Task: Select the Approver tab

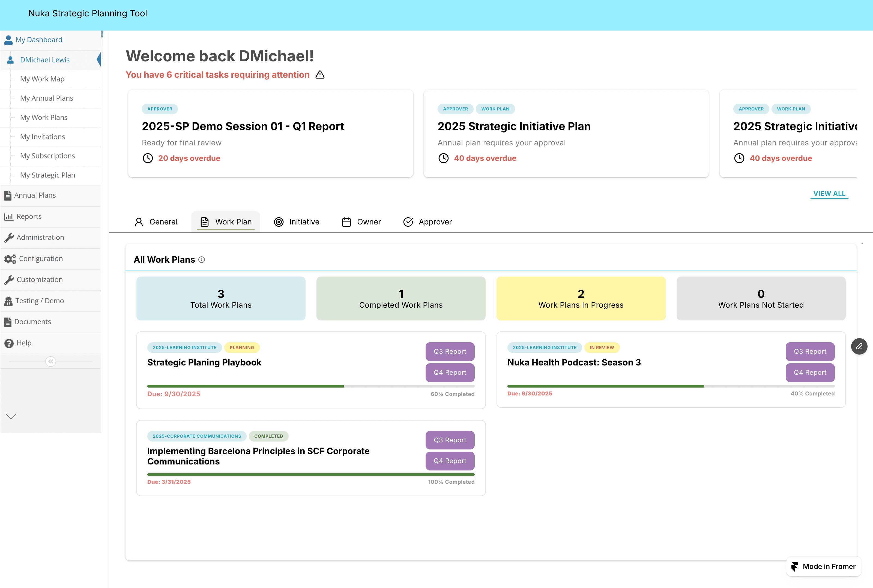Action: click(427, 222)
